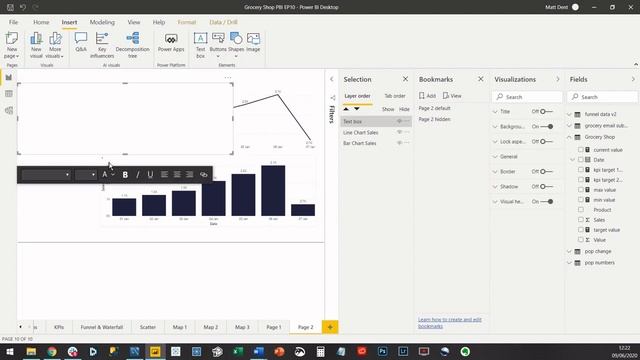Insert a Q&A visual
640x360 pixels.
click(81, 42)
